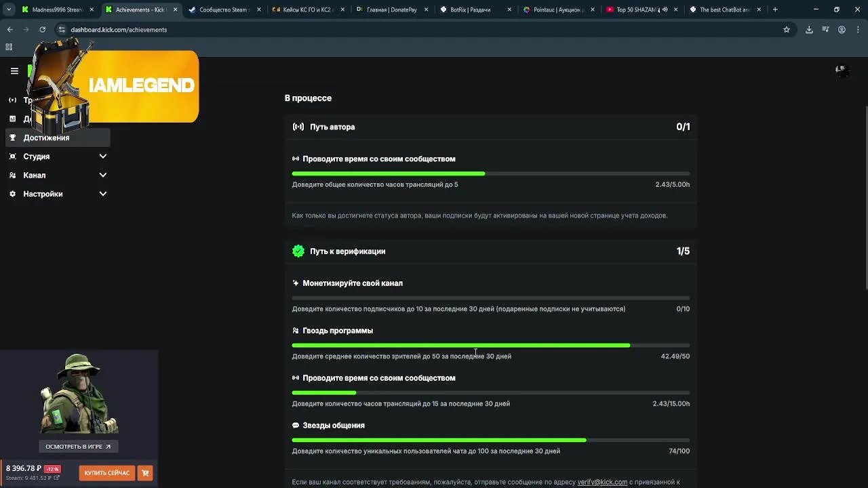Switch to the BotRix Раздачи tab
868x488 pixels.
coord(475,9)
